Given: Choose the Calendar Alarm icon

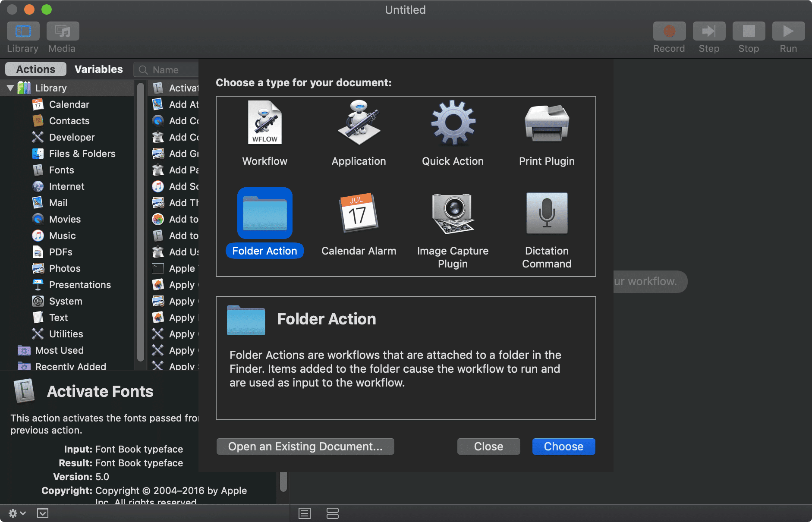Looking at the screenshot, I should pyautogui.click(x=359, y=213).
